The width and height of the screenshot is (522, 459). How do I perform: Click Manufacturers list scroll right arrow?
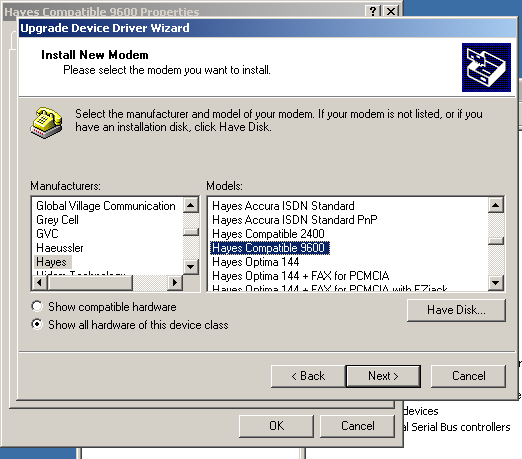[x=175, y=283]
